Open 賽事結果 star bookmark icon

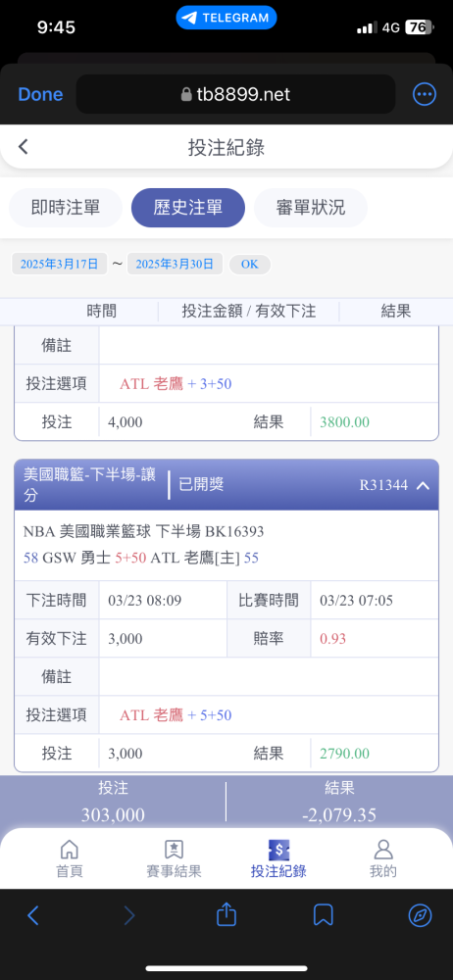pyautogui.click(x=174, y=849)
